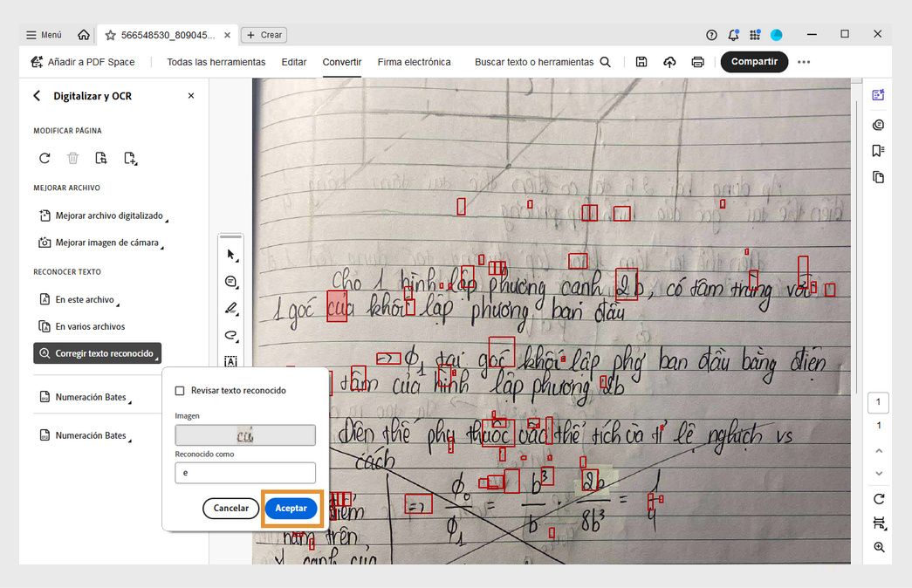
Task: Open the Firma electrónica menu
Action: (x=414, y=62)
